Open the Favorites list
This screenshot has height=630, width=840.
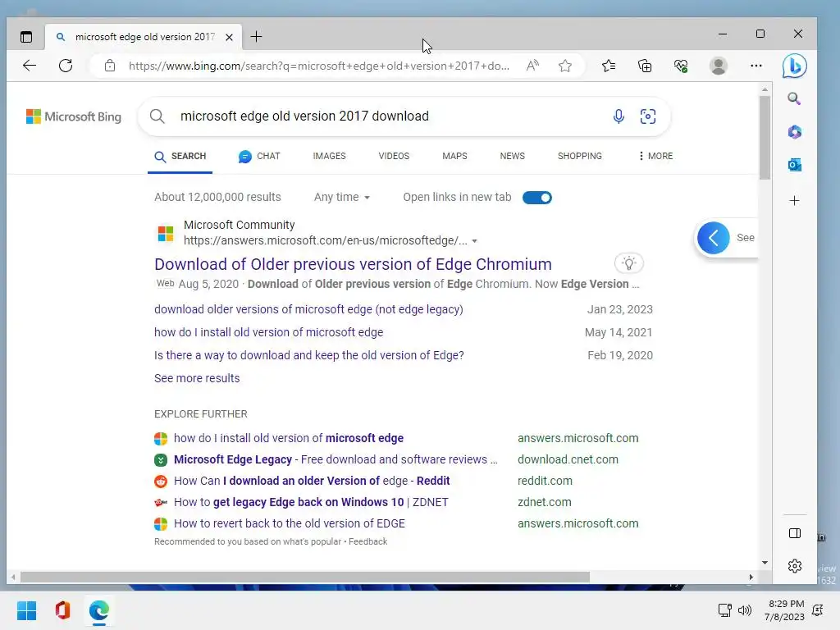609,66
